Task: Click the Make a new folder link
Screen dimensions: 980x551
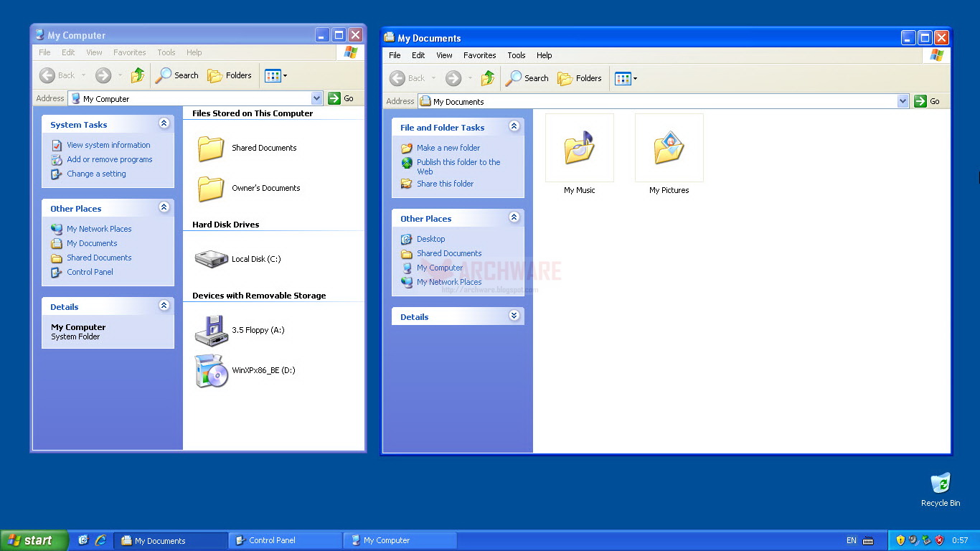Action: [448, 148]
